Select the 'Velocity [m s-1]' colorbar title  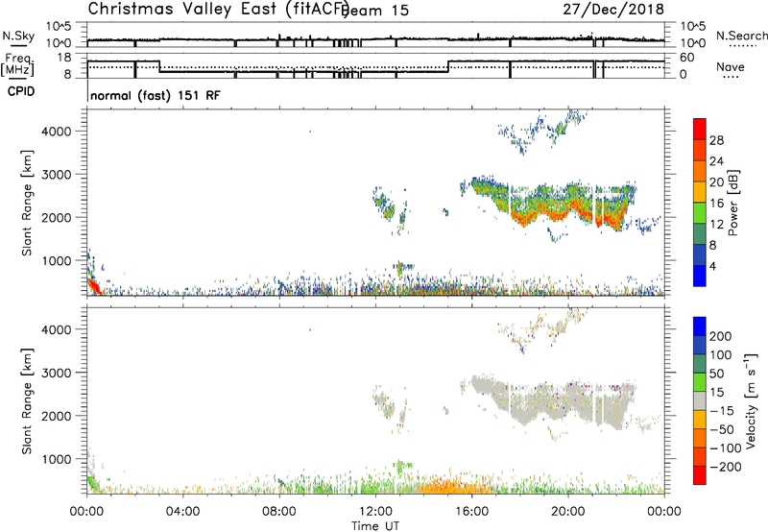[751, 400]
